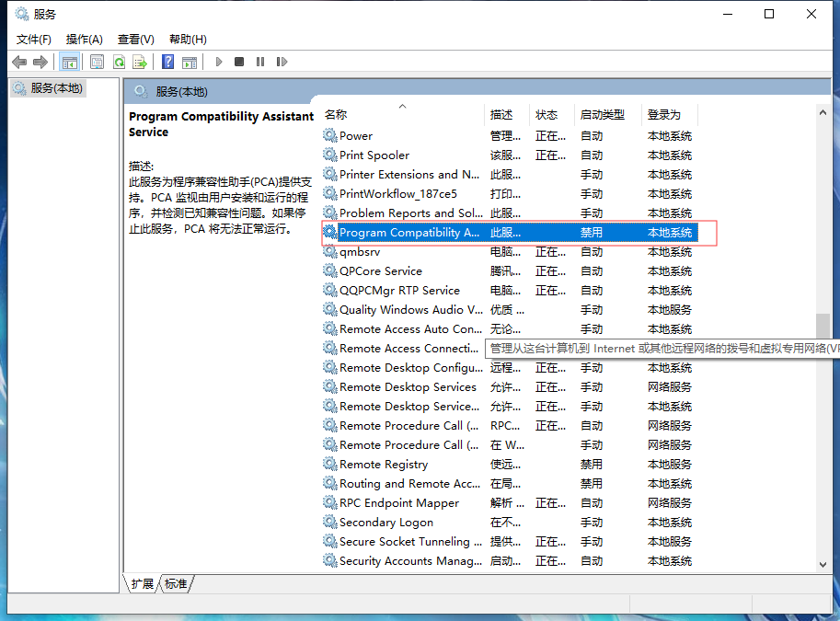Click the Pause Service toolbar icon

pyautogui.click(x=260, y=62)
